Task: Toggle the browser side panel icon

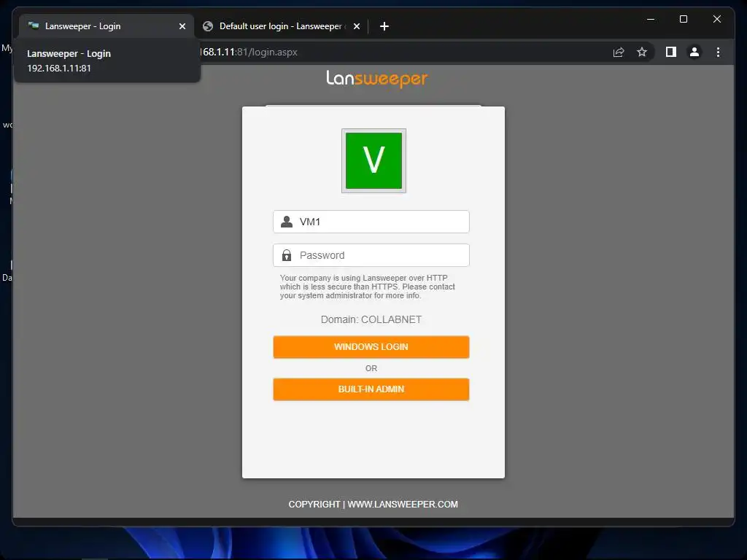Action: [x=671, y=52]
